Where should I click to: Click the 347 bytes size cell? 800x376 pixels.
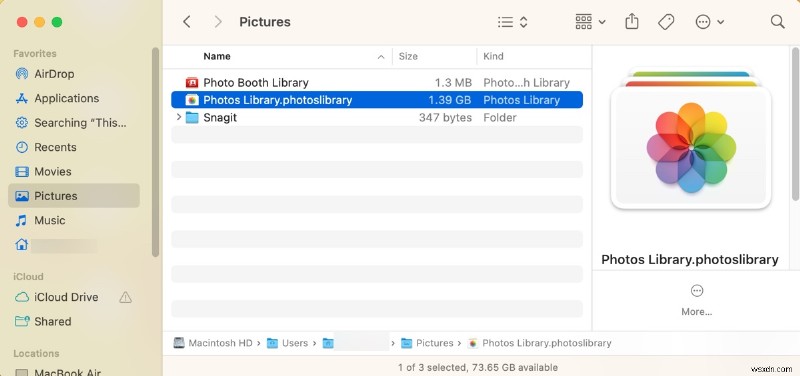[445, 117]
